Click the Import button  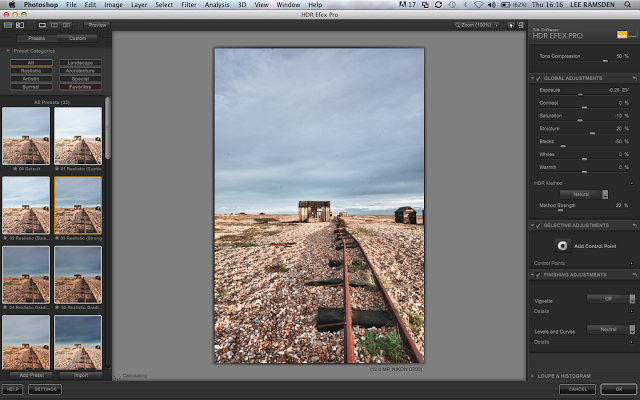[81, 375]
